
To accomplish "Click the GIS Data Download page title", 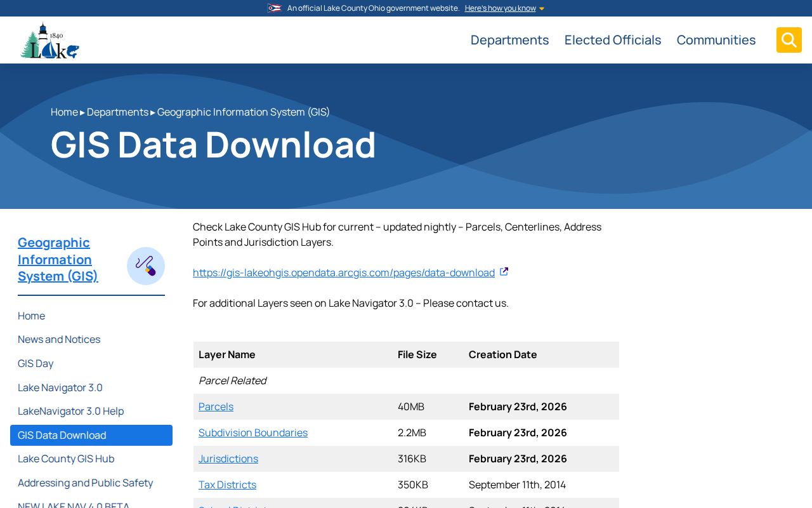I will (x=213, y=145).
